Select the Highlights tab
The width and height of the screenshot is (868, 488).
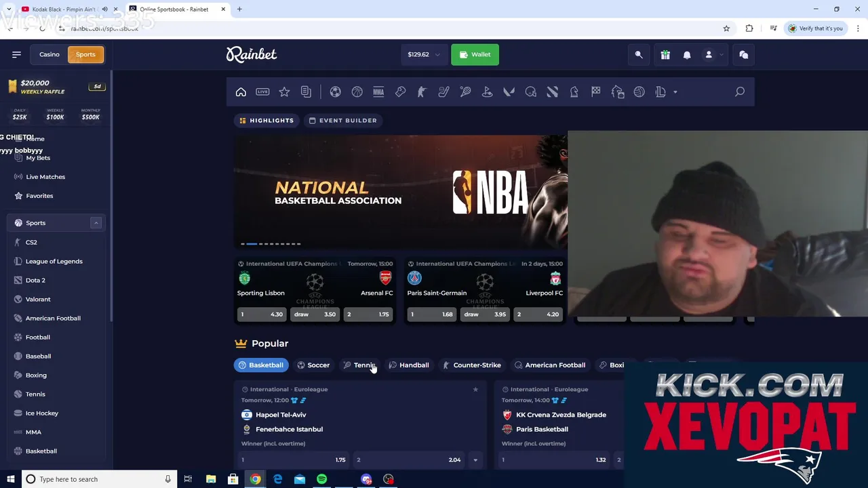click(267, 120)
